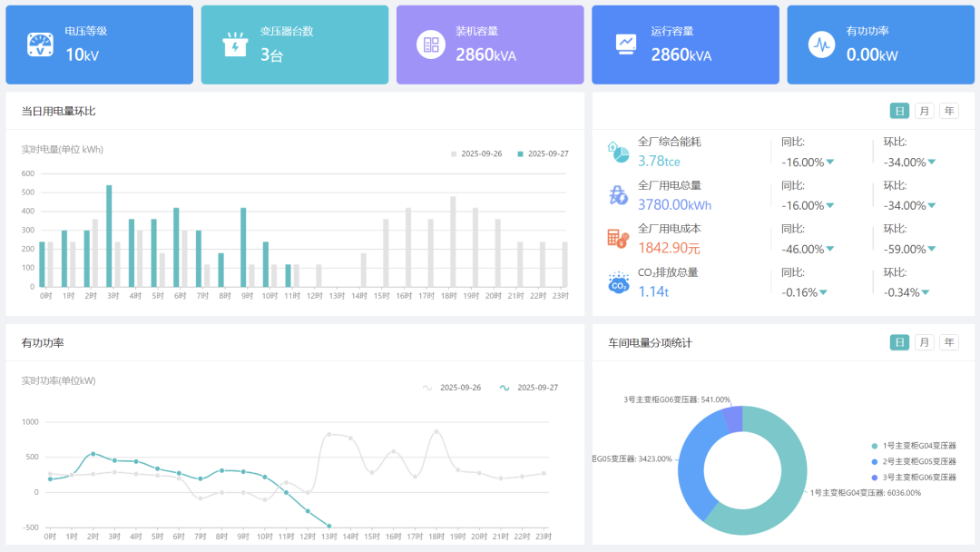Click the 有功功率 waveform icon
Screen dimensions: 980x552
click(822, 44)
